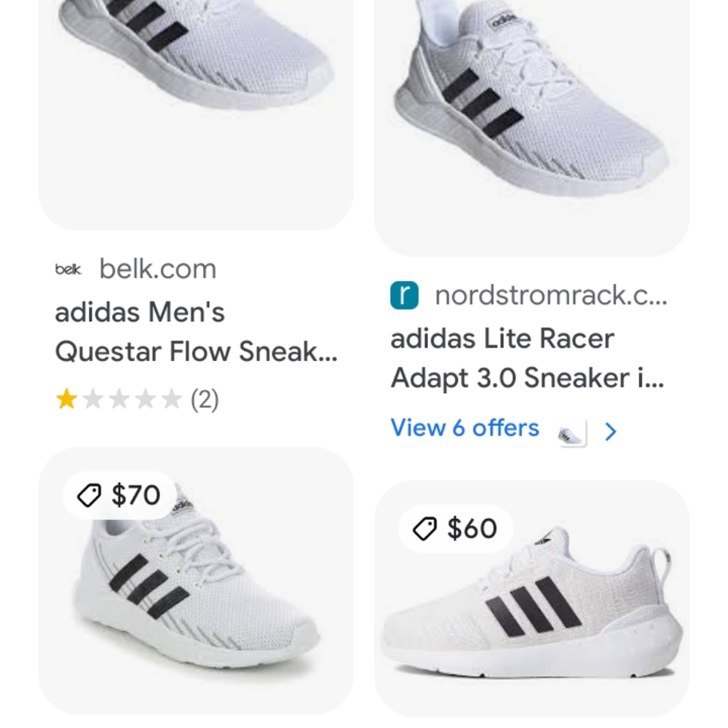Click the small sneaker icon beside View 6 offers
The width and height of the screenshot is (728, 728).
[x=569, y=432]
